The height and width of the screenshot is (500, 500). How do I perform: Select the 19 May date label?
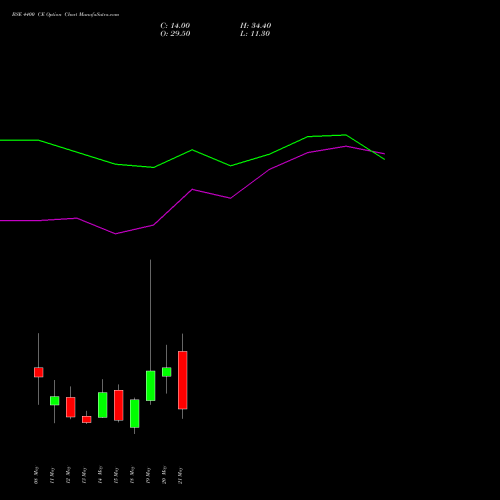148,475
